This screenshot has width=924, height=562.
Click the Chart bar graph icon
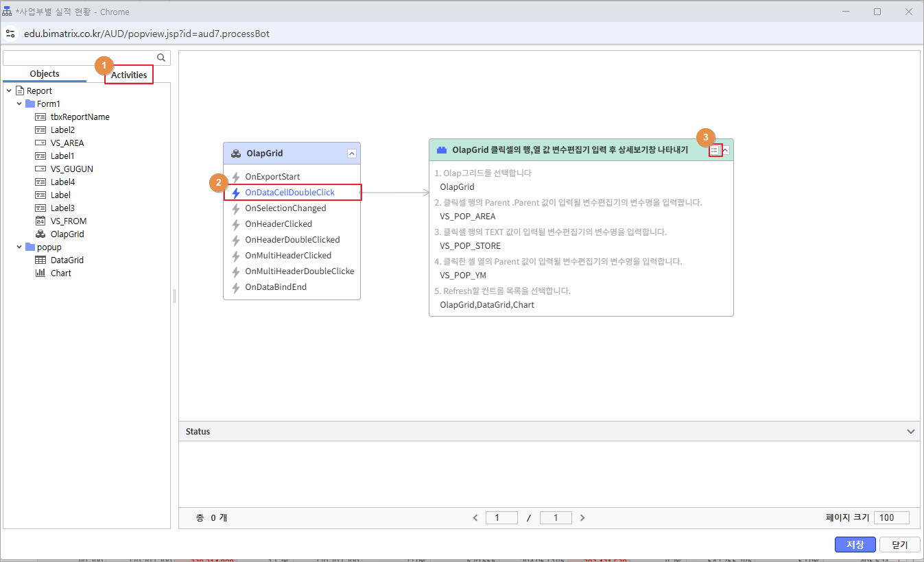(x=40, y=273)
